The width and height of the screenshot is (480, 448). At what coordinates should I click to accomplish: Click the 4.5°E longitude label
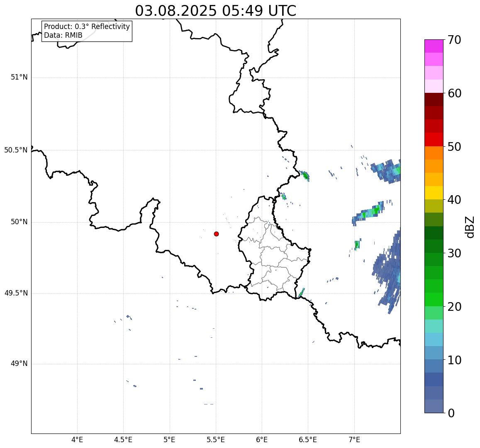123,440
